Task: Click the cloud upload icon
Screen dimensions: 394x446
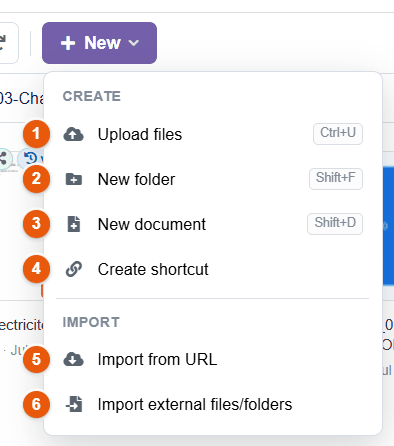Action: tap(73, 134)
